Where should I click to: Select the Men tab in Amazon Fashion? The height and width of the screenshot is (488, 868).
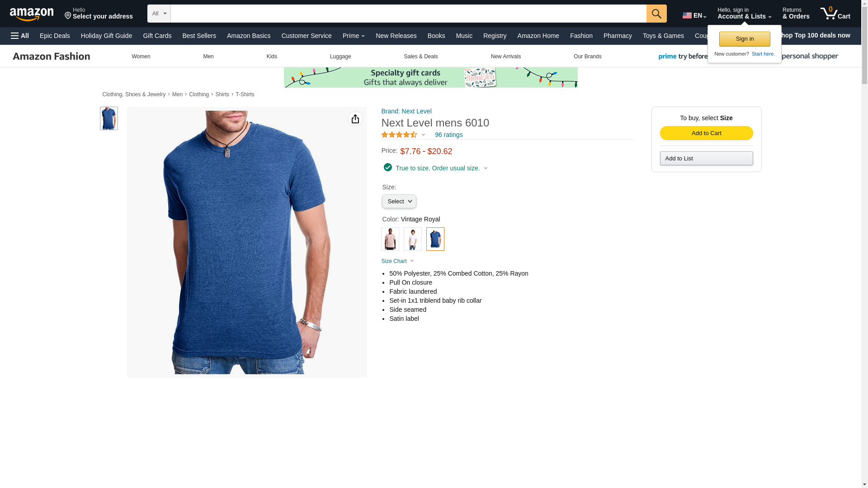[x=208, y=56]
